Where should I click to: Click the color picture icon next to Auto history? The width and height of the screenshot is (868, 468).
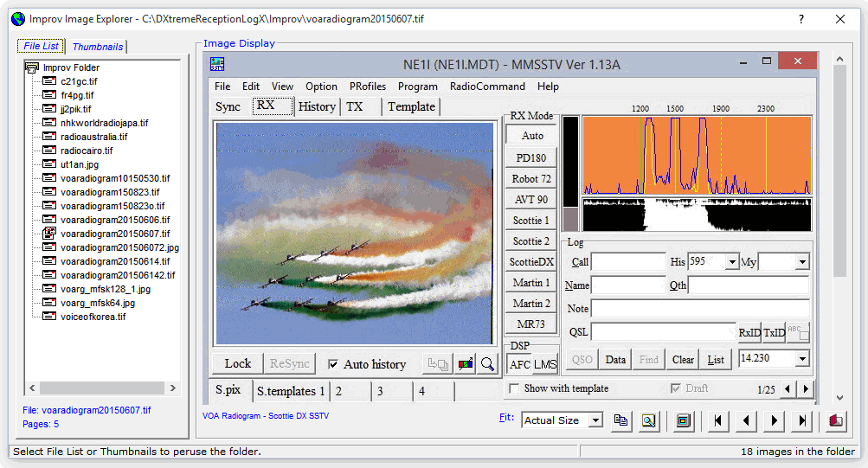click(x=466, y=364)
